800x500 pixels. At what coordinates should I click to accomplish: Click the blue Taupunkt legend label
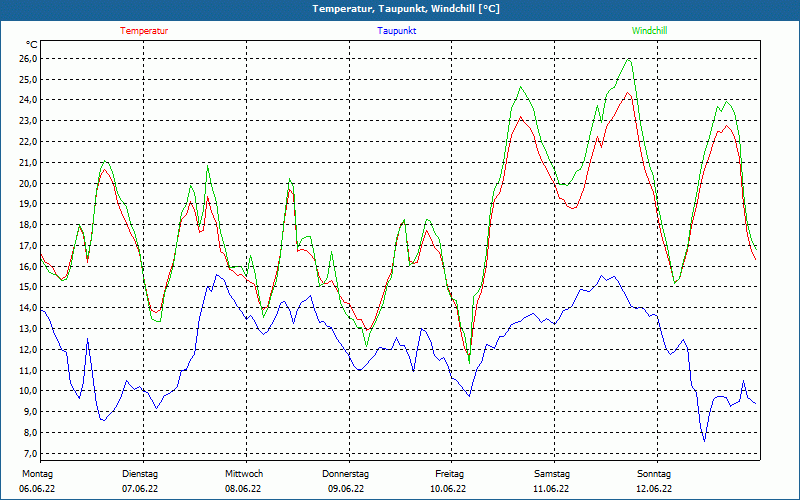click(397, 31)
